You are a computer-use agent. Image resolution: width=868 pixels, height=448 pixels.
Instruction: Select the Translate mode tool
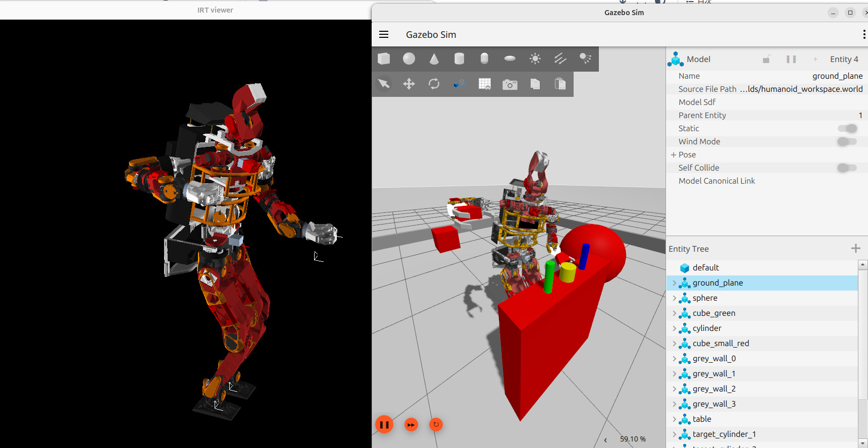tap(409, 84)
